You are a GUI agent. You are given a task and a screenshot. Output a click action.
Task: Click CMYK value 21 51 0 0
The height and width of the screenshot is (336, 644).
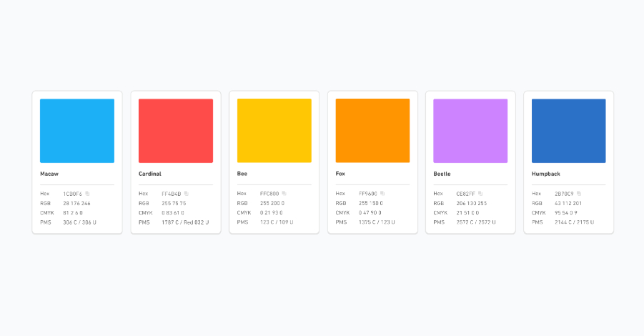pyautogui.click(x=467, y=213)
